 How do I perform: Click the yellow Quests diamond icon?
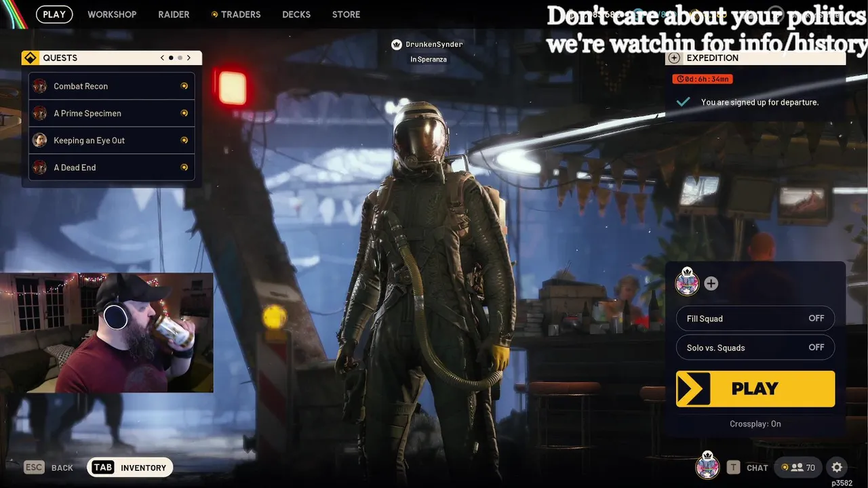click(x=30, y=58)
